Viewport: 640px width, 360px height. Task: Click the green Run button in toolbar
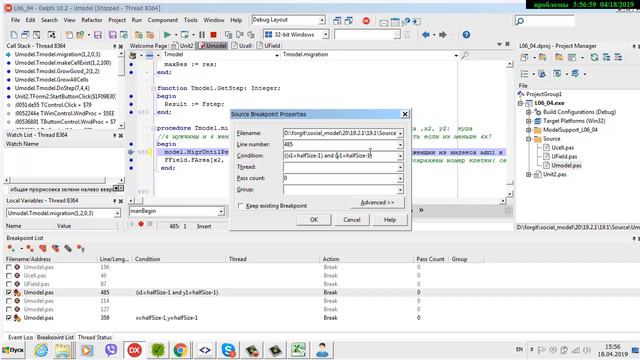pyautogui.click(x=167, y=35)
